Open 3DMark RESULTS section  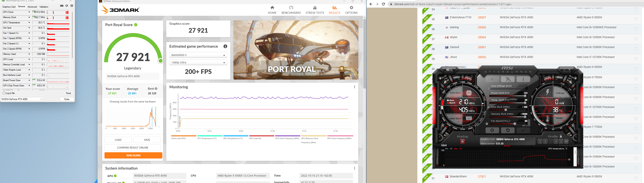334,10
